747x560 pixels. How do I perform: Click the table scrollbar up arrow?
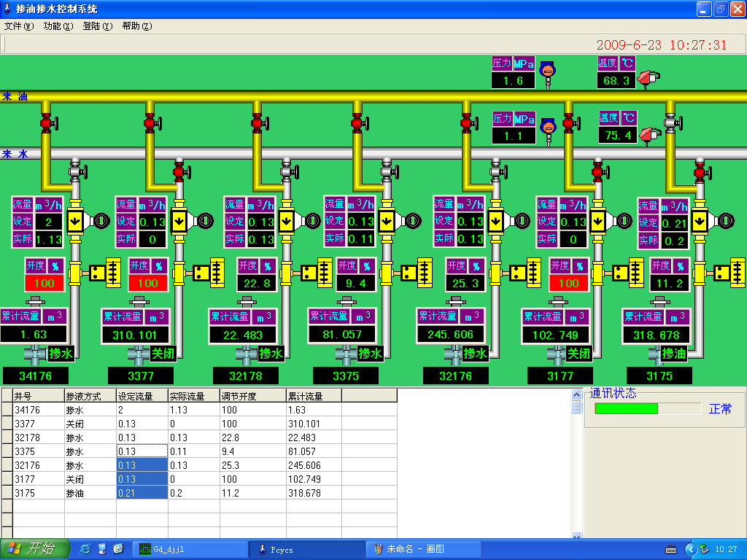click(576, 394)
